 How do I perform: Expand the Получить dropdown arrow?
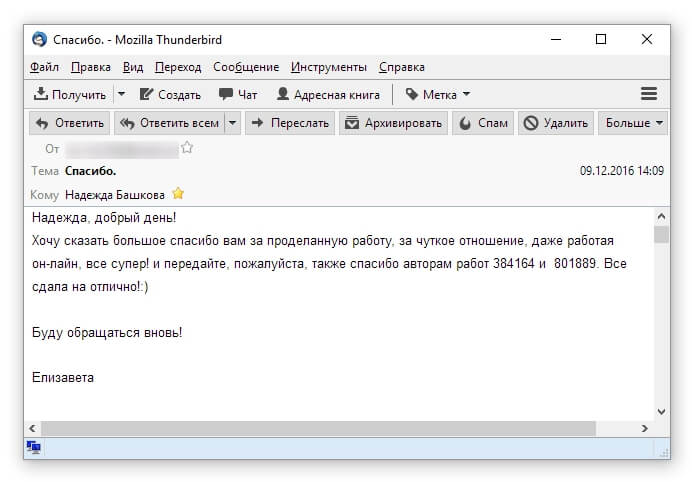[x=122, y=94]
